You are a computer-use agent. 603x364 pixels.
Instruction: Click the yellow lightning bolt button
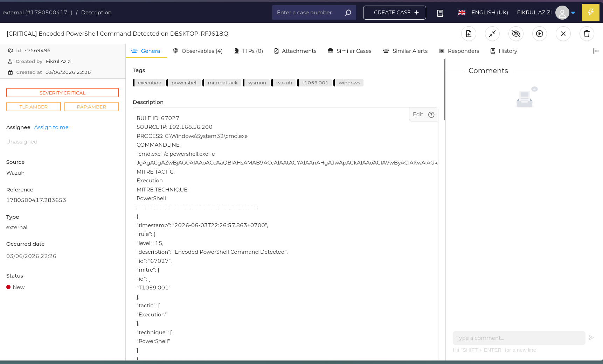[590, 13]
